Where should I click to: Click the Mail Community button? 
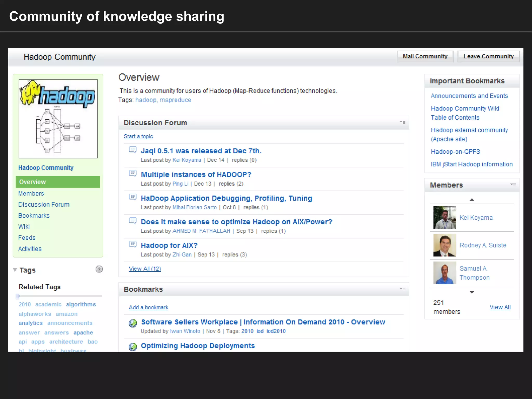425,56
